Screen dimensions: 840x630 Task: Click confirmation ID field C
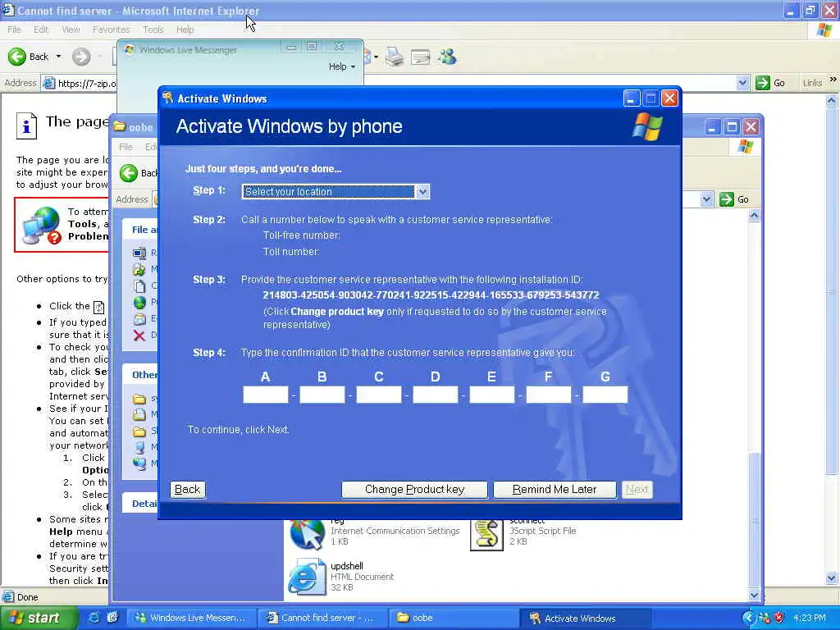pyautogui.click(x=379, y=395)
